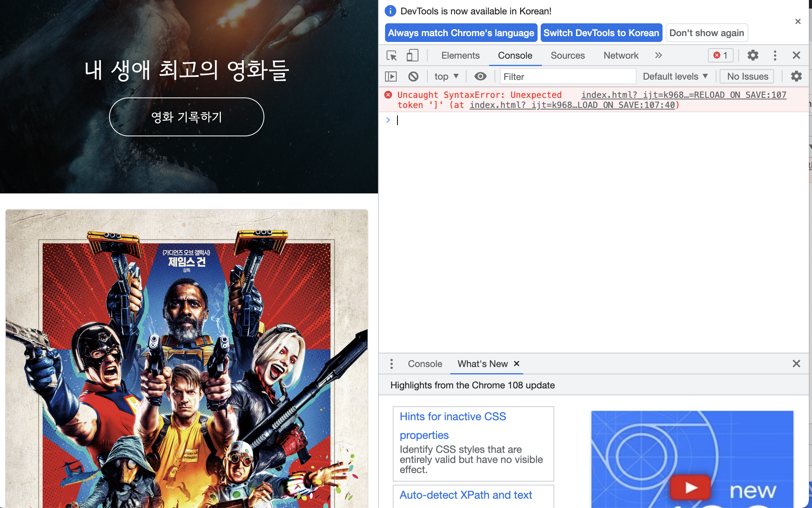Click the Uncaught SyntaxError message text

point(479,100)
